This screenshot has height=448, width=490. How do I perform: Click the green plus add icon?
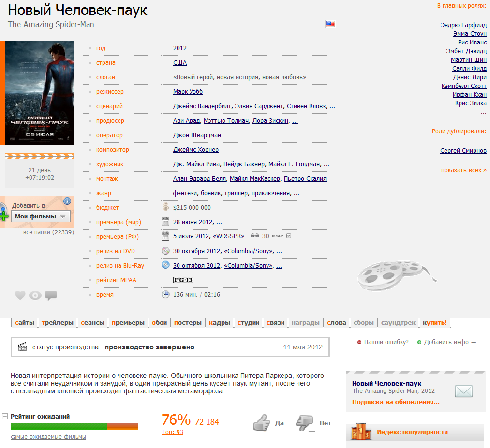[4, 216]
